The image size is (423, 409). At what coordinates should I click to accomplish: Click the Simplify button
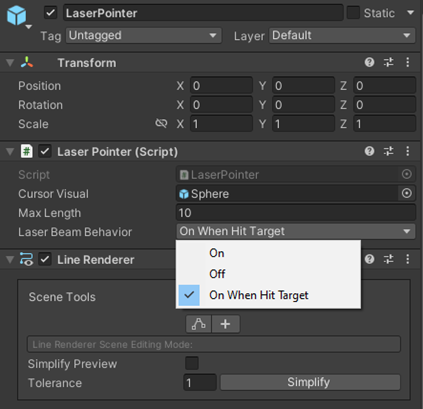310,382
